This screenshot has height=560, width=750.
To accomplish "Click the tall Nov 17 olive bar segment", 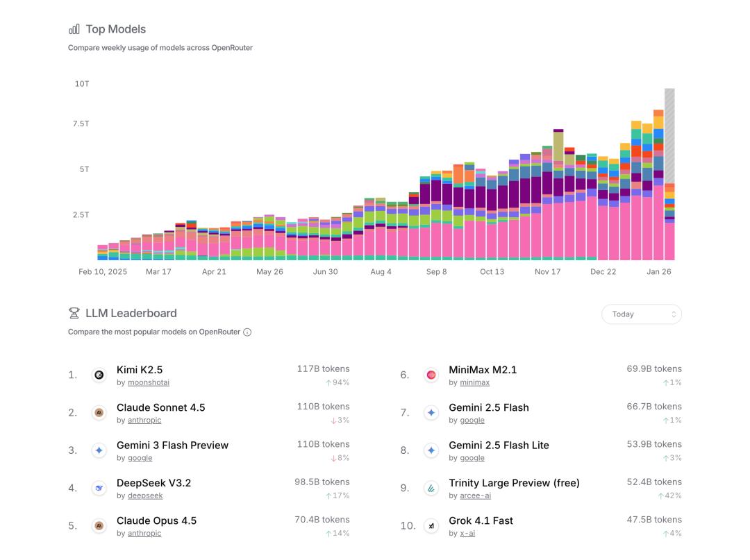I will tap(558, 147).
